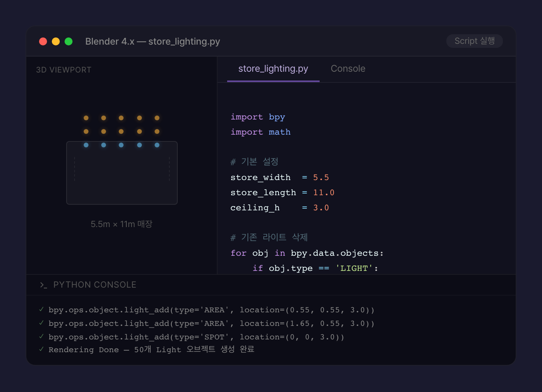542x392 pixels.
Task: Click the ceiling_h value 3.0
Action: (x=321, y=208)
